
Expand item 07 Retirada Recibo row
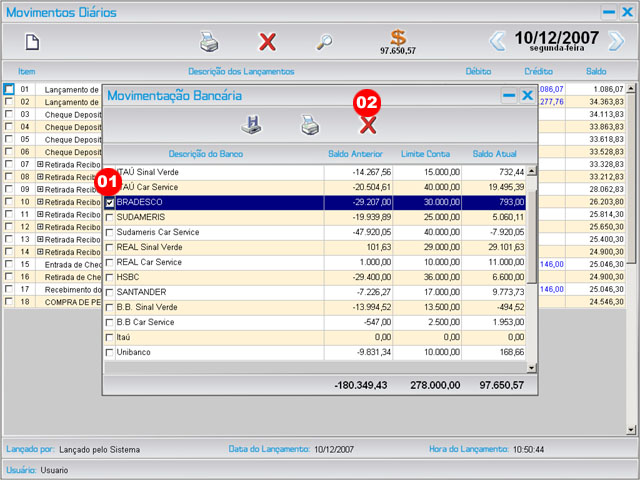(41, 164)
